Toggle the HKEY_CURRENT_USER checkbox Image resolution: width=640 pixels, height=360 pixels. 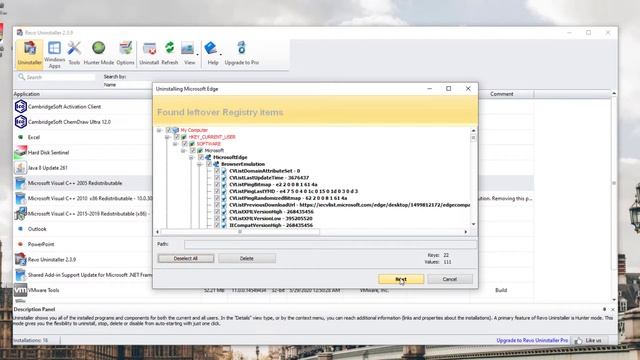(x=176, y=137)
